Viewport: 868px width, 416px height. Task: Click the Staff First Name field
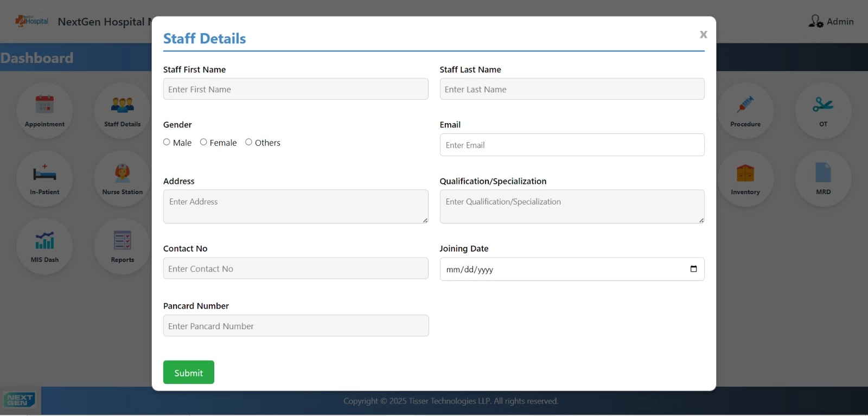coord(296,89)
